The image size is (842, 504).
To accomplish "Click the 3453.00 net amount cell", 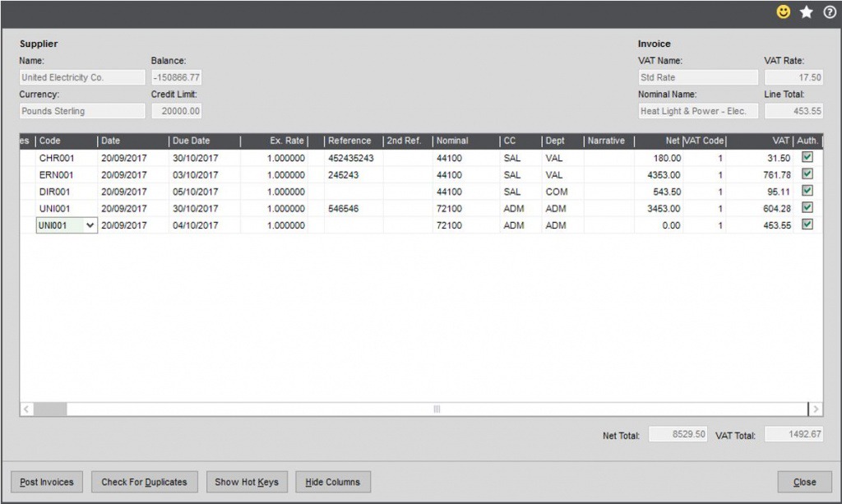I will [659, 208].
